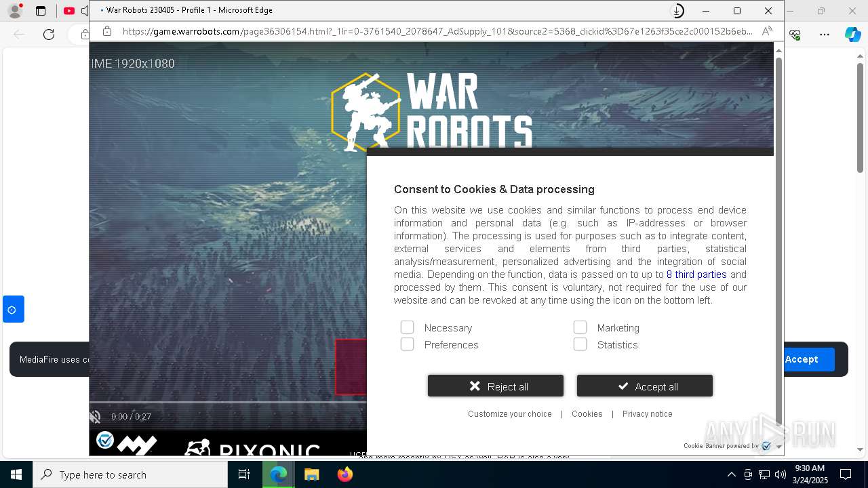Click the Reject all button

[x=496, y=386]
